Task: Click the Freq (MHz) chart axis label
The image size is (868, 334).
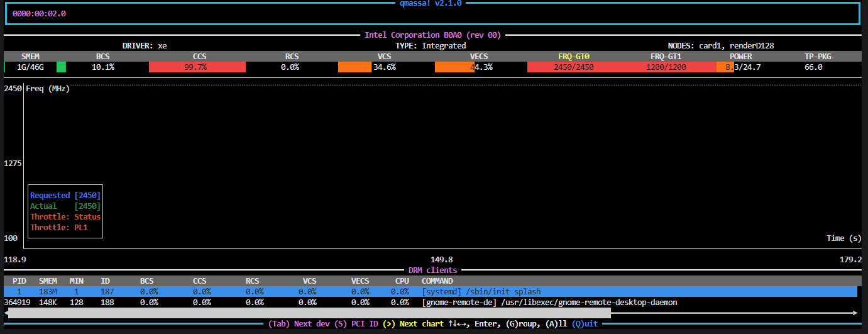Action: (48, 89)
